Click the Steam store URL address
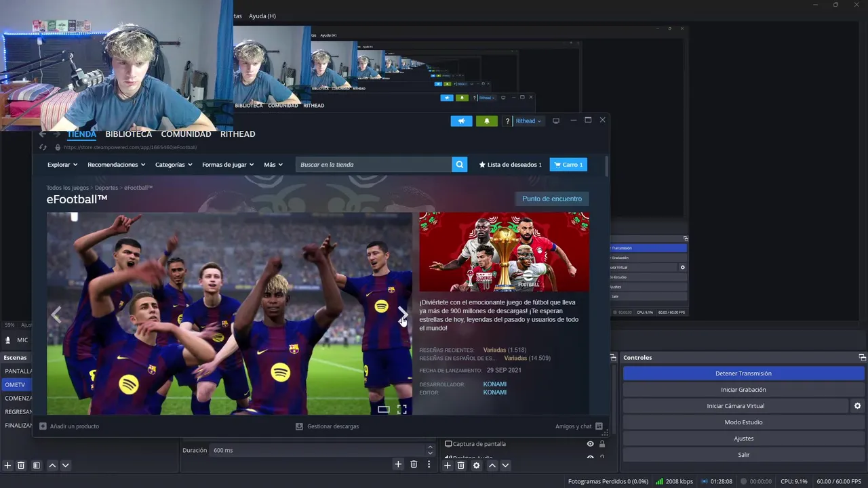Viewport: 868px width, 488px height. coord(130,147)
